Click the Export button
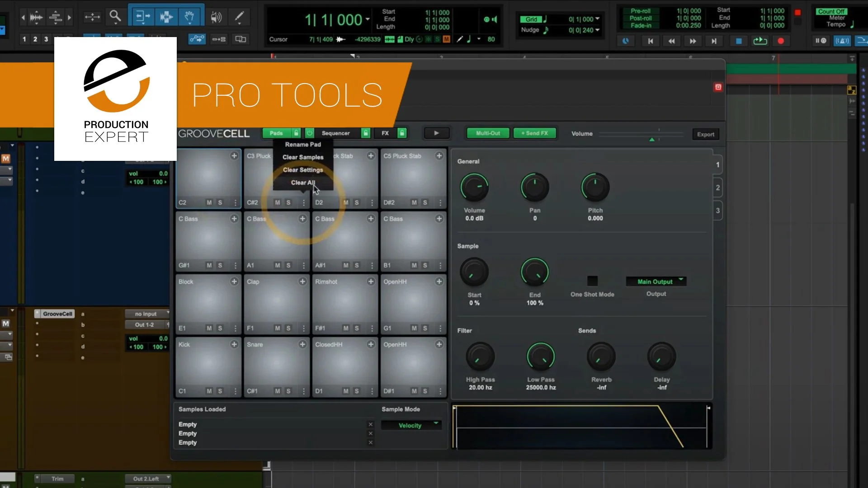This screenshot has width=868, height=488. pyautogui.click(x=706, y=134)
